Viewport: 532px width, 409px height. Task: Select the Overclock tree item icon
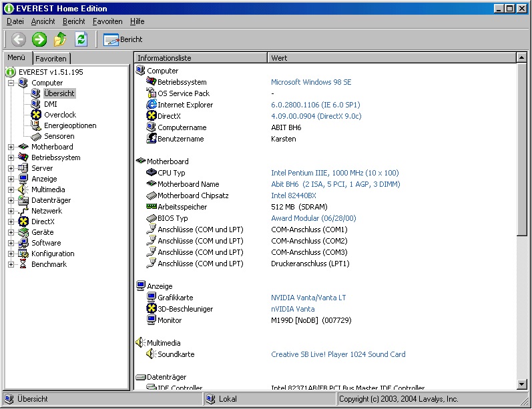pos(36,115)
